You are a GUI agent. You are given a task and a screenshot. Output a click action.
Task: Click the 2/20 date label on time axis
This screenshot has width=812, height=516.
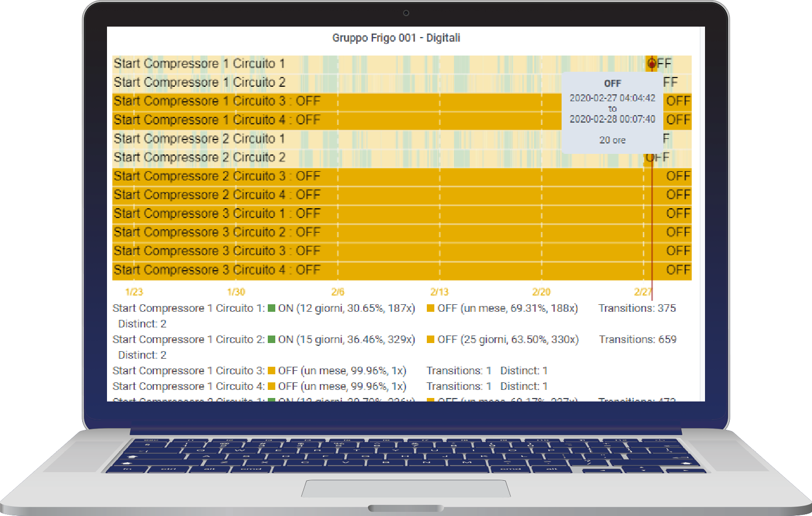pyautogui.click(x=541, y=292)
